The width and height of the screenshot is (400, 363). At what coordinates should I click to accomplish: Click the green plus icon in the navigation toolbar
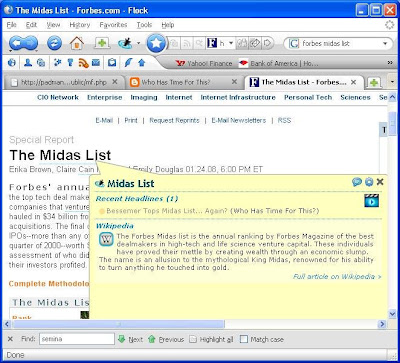(x=102, y=43)
